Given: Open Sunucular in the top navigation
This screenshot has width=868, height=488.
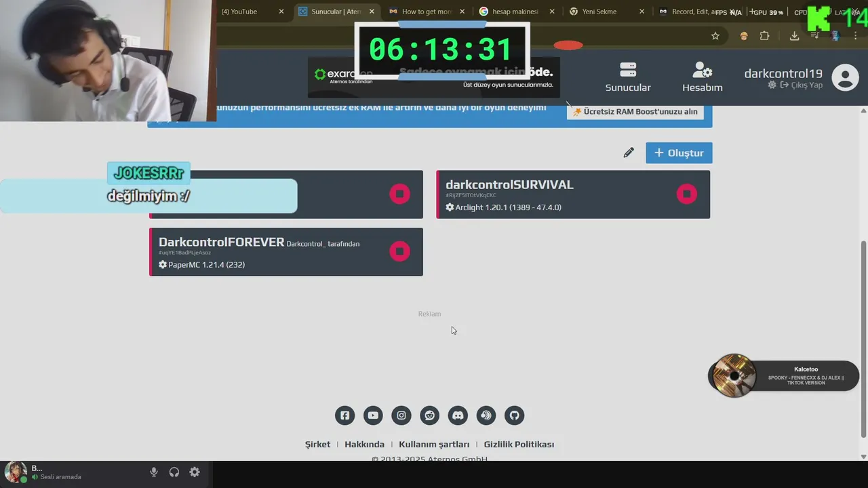Looking at the screenshot, I should (x=628, y=77).
